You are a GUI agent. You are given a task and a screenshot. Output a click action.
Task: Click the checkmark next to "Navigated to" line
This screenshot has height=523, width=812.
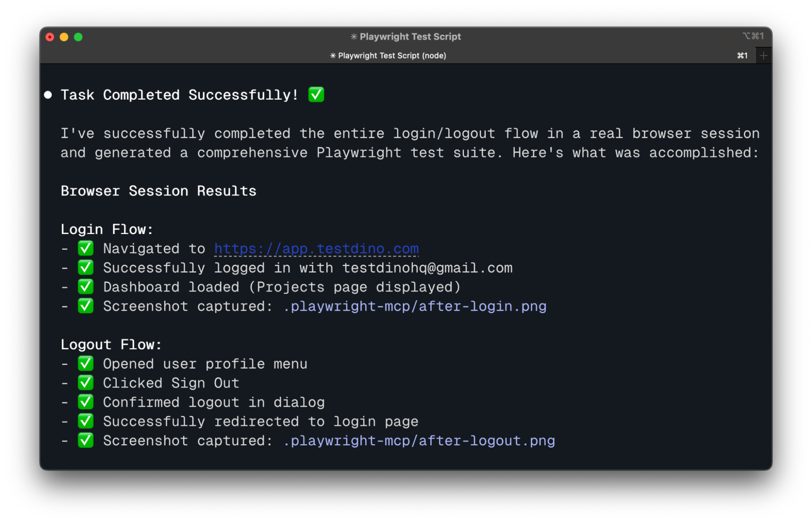coord(85,248)
